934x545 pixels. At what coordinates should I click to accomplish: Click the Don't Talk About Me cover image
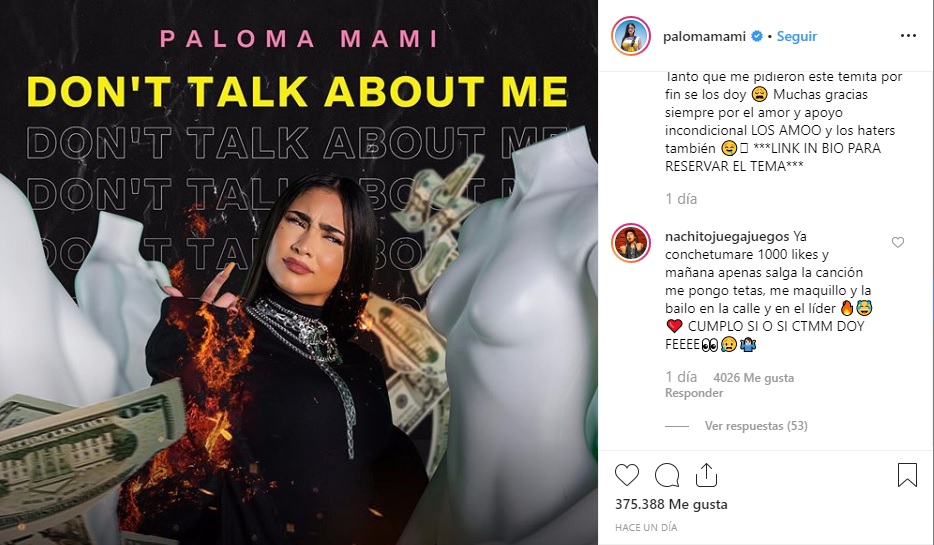pos(299,272)
